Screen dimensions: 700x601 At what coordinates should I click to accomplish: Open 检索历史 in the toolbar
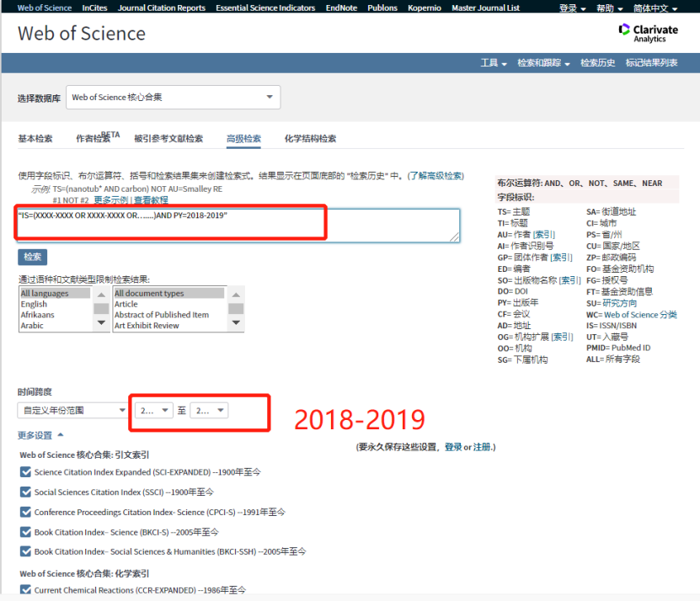pos(598,63)
